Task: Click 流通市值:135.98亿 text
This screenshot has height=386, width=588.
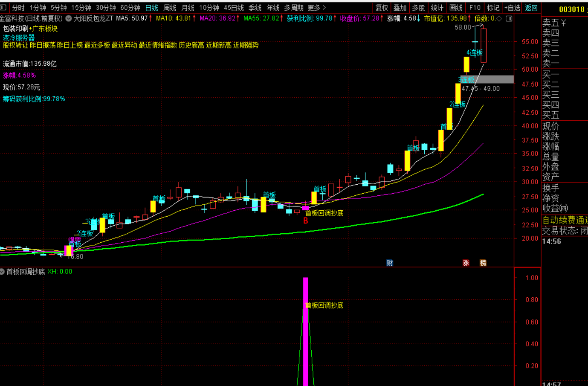Action: point(30,64)
